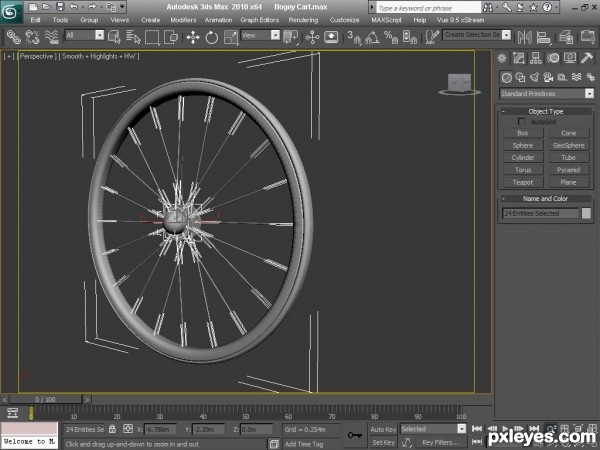Select the Select and Rotate tool
The height and width of the screenshot is (450, 600).
212,37
